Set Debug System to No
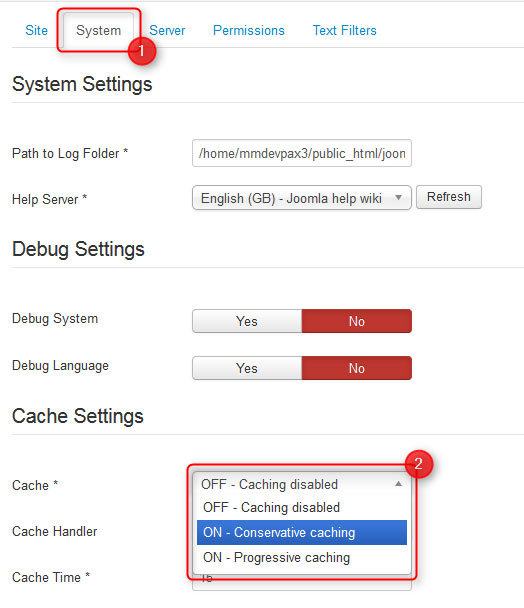Image resolution: width=524 pixels, height=608 pixels. 357,321
